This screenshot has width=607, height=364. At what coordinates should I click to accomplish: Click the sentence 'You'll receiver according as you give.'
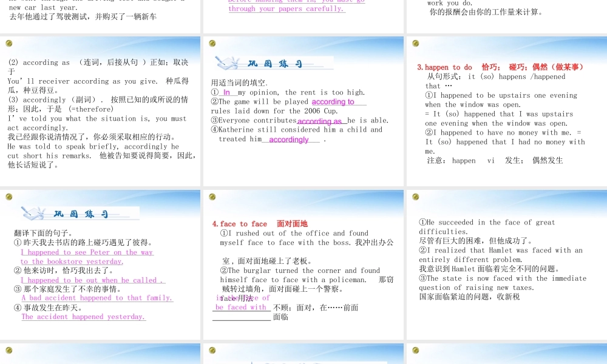(x=83, y=81)
